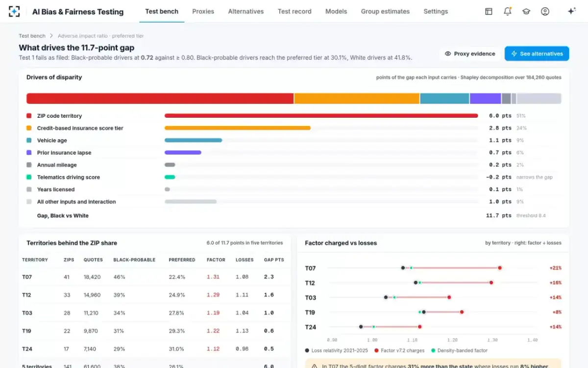Viewport: 588px width, 368px height.
Task: Go to Test record tab
Action: (294, 11)
